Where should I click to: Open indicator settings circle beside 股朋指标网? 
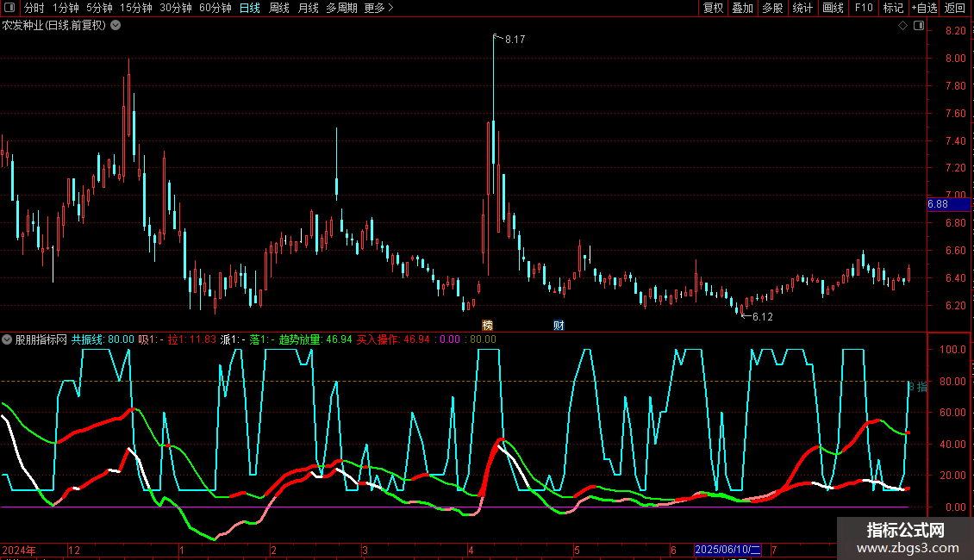click(7, 339)
